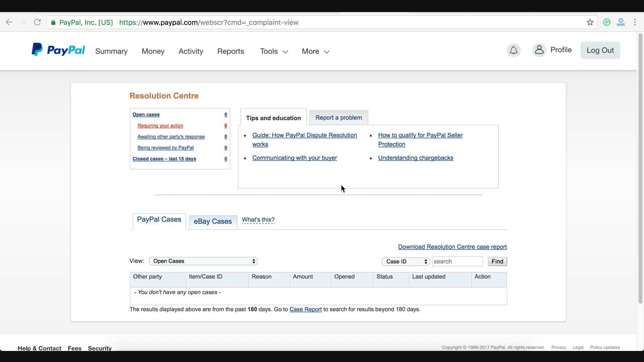Switch to Report a problem tab

click(x=339, y=118)
